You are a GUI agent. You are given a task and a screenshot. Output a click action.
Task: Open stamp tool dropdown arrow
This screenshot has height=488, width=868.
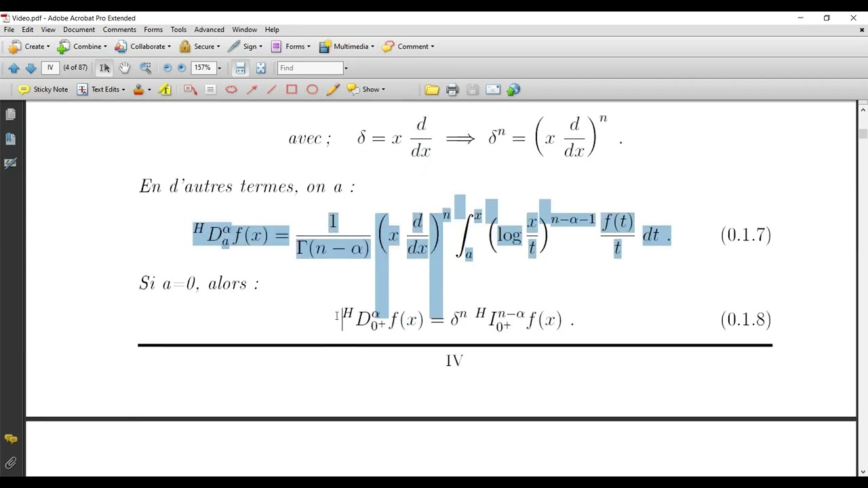click(x=149, y=89)
